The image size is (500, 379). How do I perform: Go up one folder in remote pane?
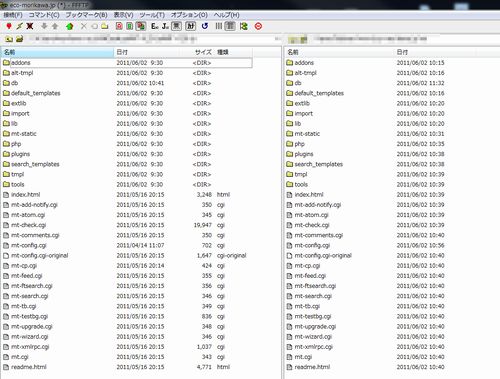pos(293,40)
